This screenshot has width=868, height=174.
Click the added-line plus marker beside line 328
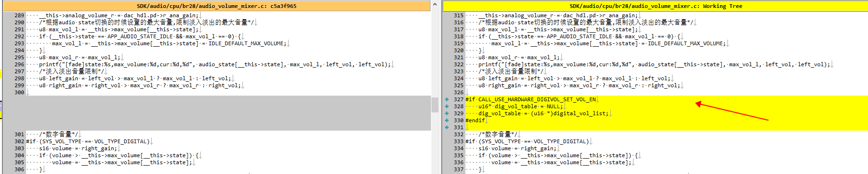(x=447, y=106)
